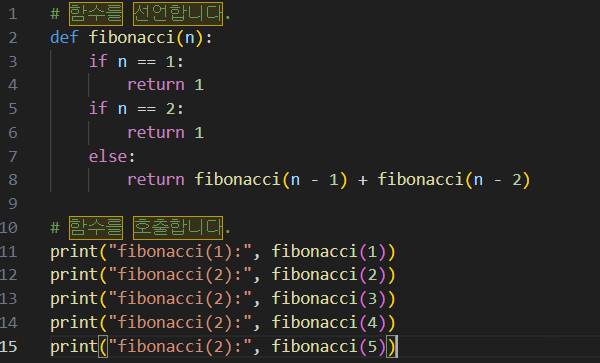
Task: Click line number 9 on the empty line
Action: 13,203
